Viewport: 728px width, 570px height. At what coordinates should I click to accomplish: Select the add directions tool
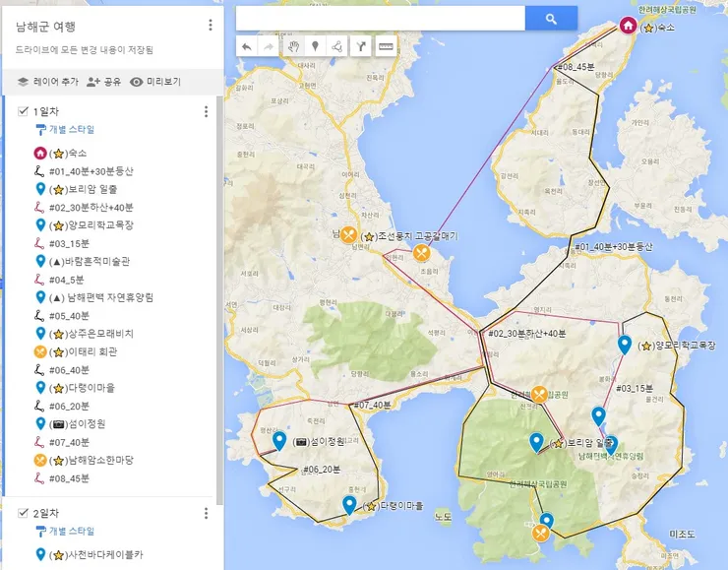click(361, 46)
